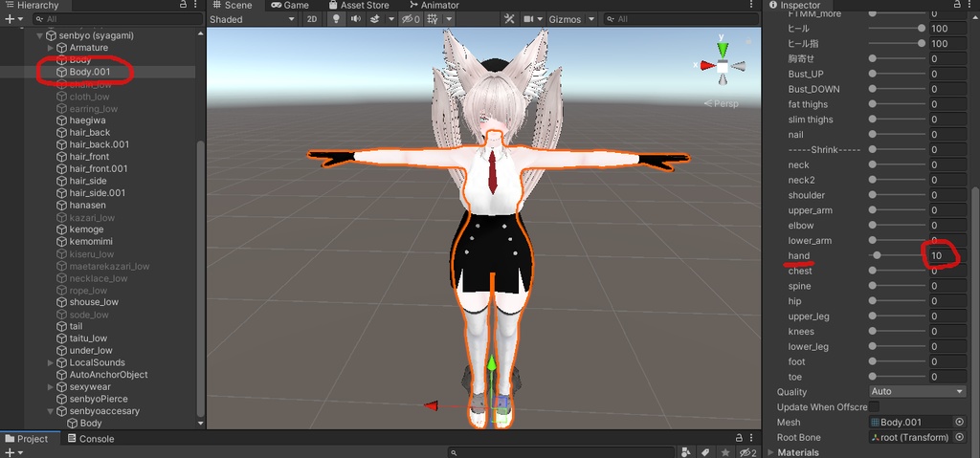Image resolution: width=980 pixels, height=458 pixels.
Task: Switch to the Scene tab
Action: pyautogui.click(x=232, y=5)
